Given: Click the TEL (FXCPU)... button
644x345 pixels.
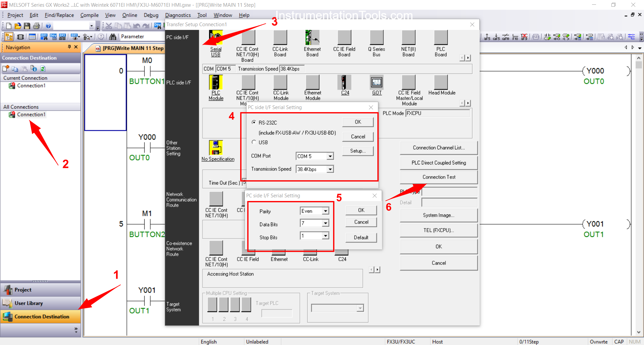Looking at the screenshot, I should point(439,230).
